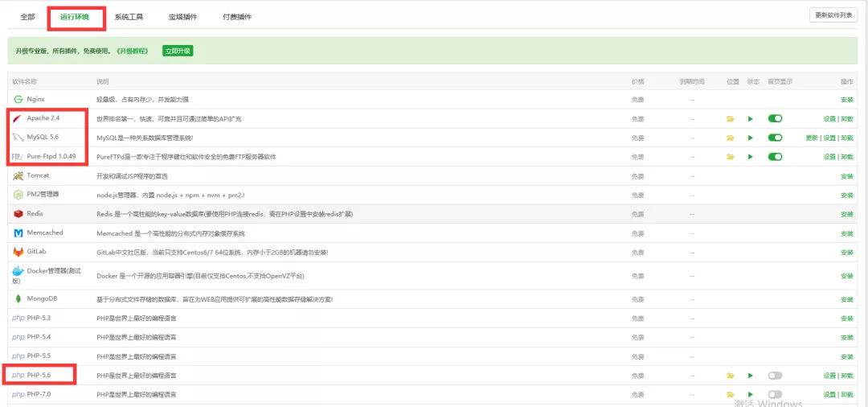Enable homepage display for PHP-5.6

click(775, 376)
